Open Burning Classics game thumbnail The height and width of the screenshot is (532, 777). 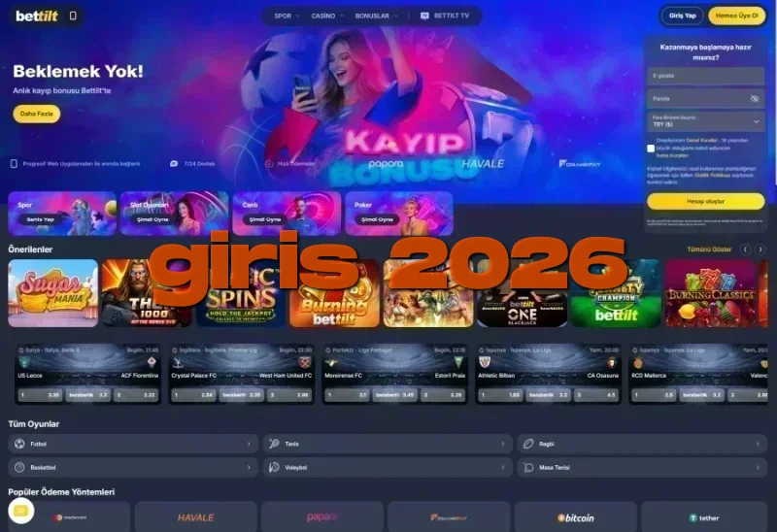(712, 293)
